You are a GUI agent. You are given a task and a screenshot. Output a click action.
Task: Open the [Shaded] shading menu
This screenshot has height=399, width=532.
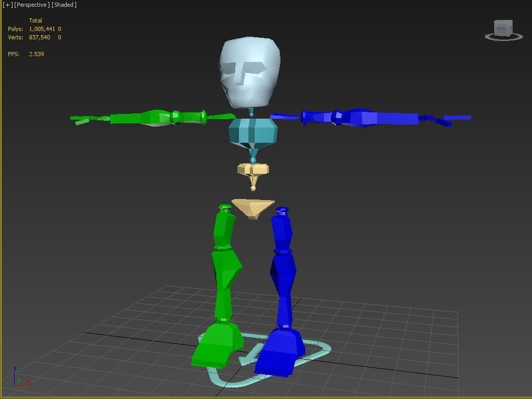pos(64,5)
